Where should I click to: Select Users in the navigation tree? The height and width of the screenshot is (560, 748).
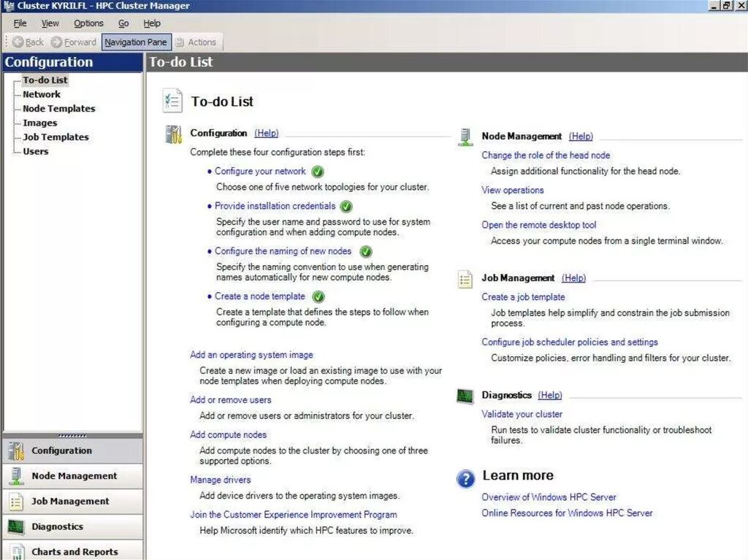[x=35, y=152]
